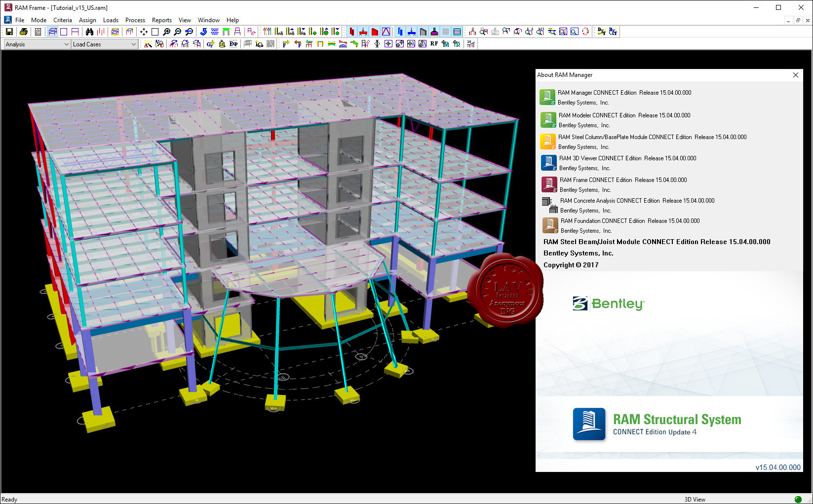Toggle the purple slab display icon
The image size is (813, 504).
click(x=457, y=32)
